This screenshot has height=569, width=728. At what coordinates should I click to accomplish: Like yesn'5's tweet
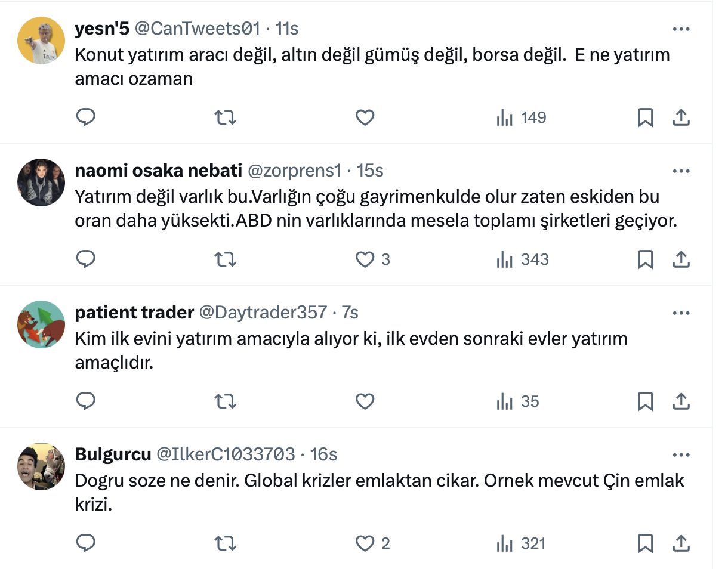pyautogui.click(x=365, y=117)
